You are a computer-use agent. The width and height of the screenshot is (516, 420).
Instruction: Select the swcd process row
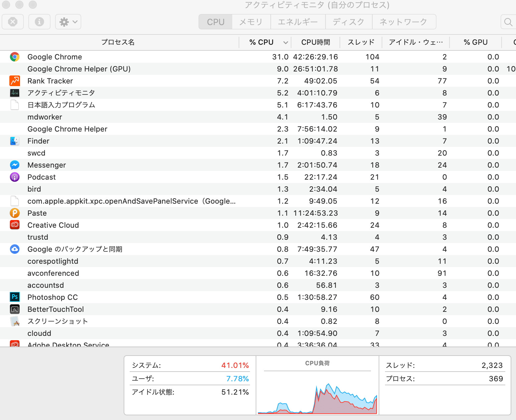tap(258, 153)
